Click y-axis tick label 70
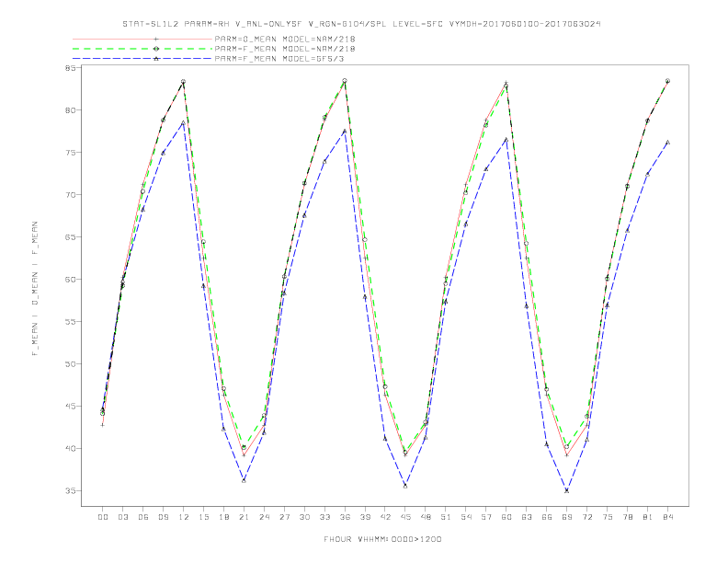Viewport: 728px width, 563px height. click(70, 195)
